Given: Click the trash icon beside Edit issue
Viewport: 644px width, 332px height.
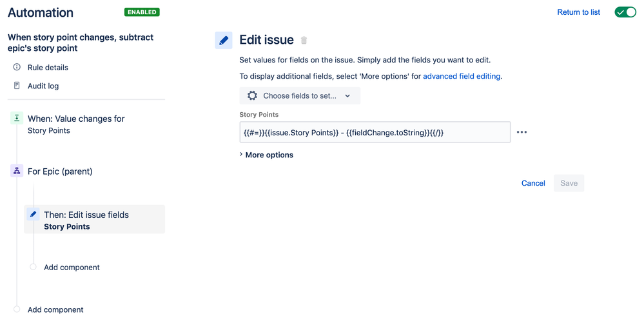Looking at the screenshot, I should click(304, 41).
